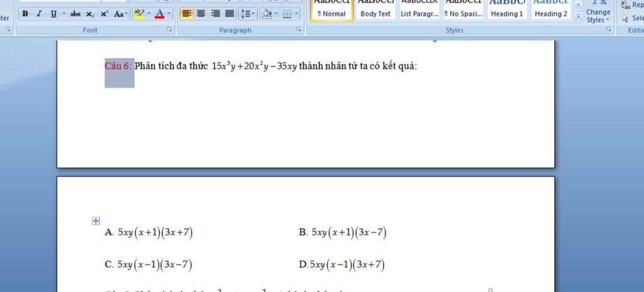Open the Change Case dropdown
Image resolution: width=644 pixels, height=292 pixels.
tap(121, 14)
